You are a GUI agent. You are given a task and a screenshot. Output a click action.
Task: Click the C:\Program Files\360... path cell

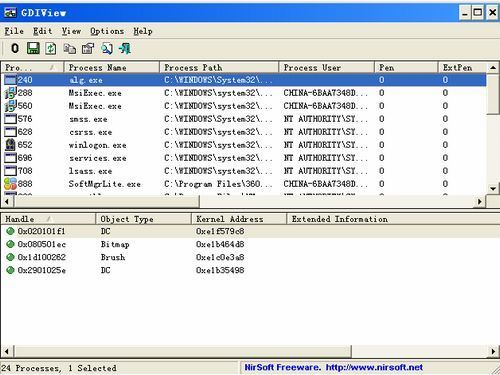tap(218, 184)
